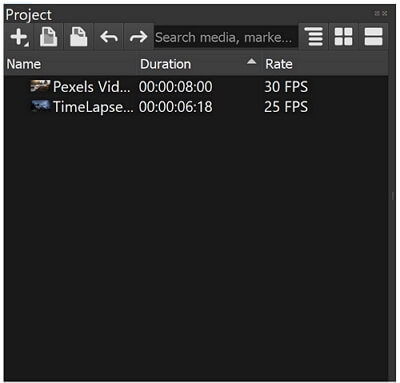Undo the last action
The image size is (400, 383).
[109, 37]
